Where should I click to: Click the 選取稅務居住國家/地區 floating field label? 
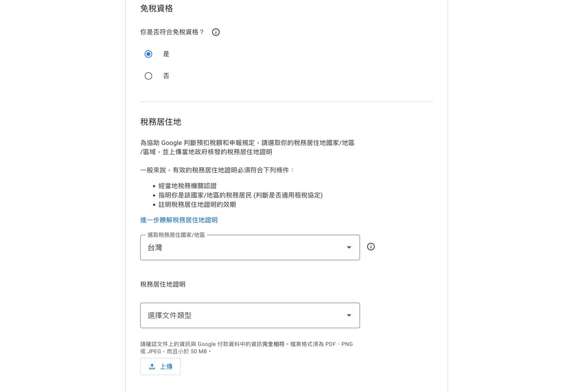tap(176, 235)
